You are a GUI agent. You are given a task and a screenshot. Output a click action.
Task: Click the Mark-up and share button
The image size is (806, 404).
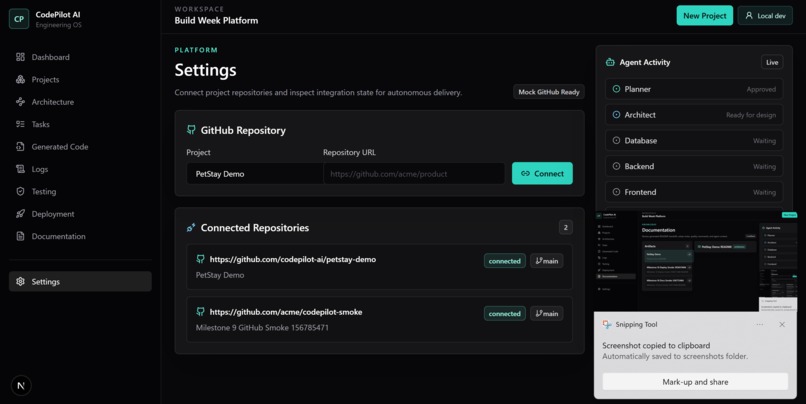[x=695, y=382]
